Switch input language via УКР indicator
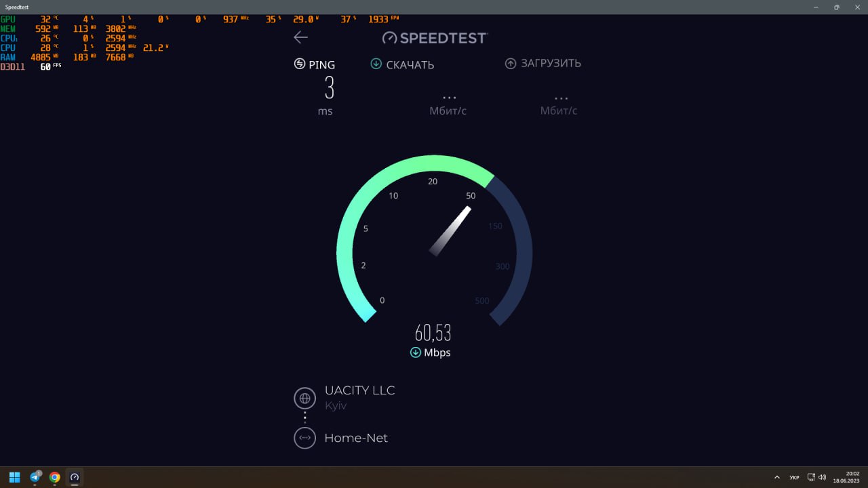The image size is (868, 488). click(x=794, y=477)
